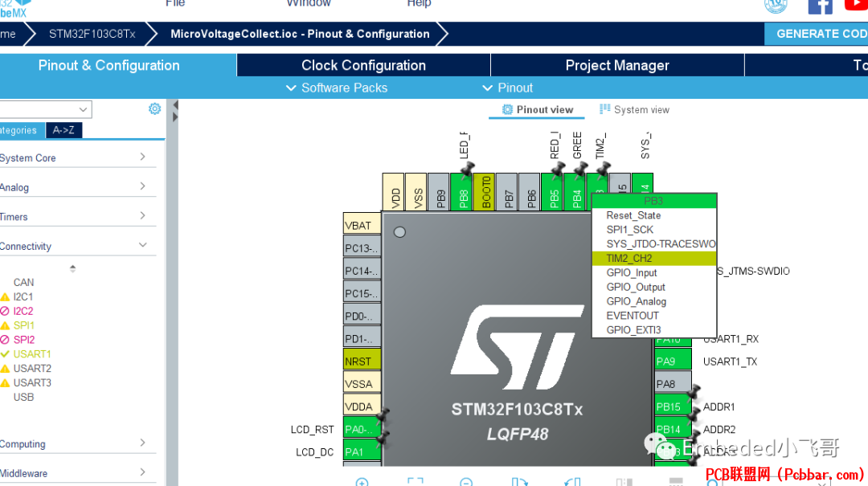Click the VDDA pin on the chip
This screenshot has width=868, height=486.
point(362,406)
